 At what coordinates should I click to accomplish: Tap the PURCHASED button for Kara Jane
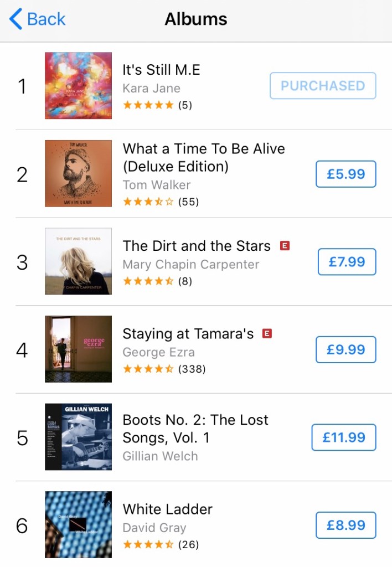[323, 86]
